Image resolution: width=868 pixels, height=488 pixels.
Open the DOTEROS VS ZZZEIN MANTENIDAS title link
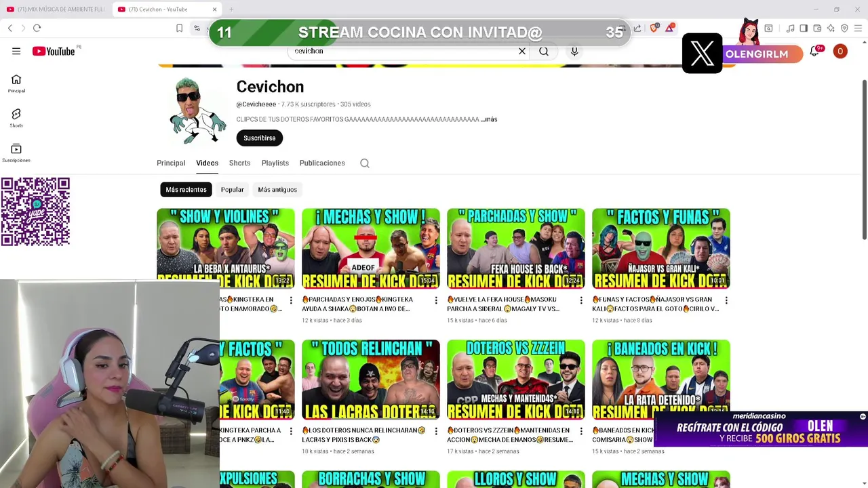[510, 435]
